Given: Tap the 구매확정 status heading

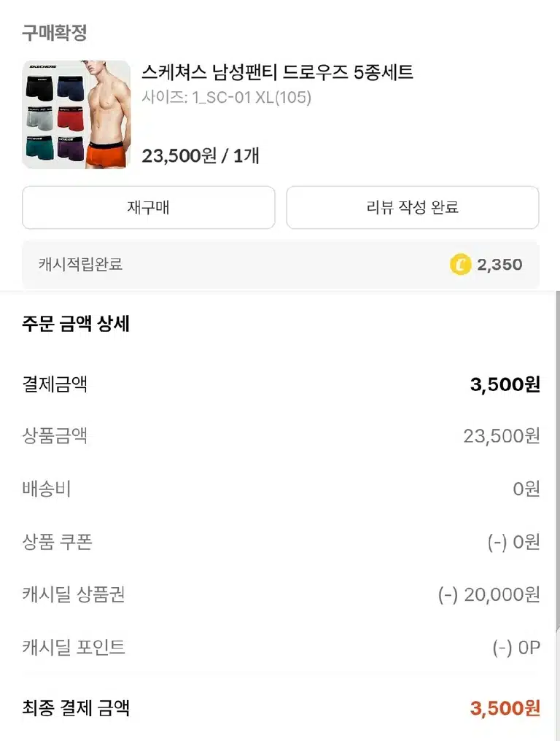Looking at the screenshot, I should coord(55,33).
